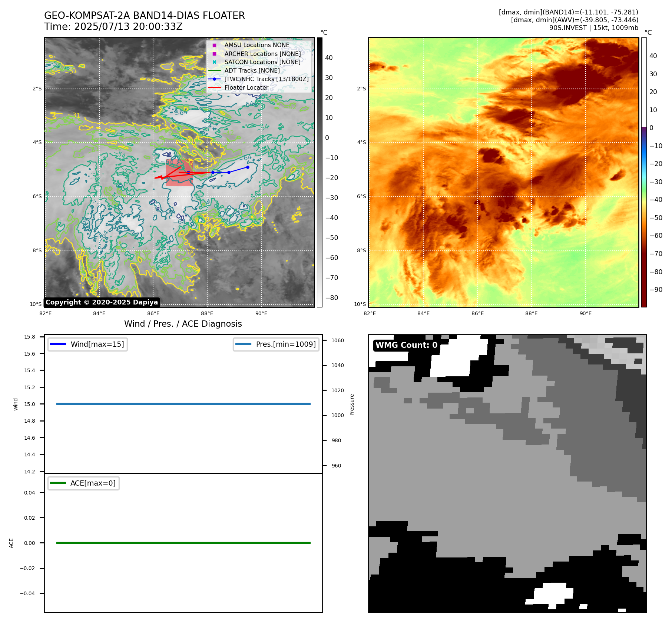Click the 0.04 ACE axis tick
672x626 pixels.
tap(30, 493)
